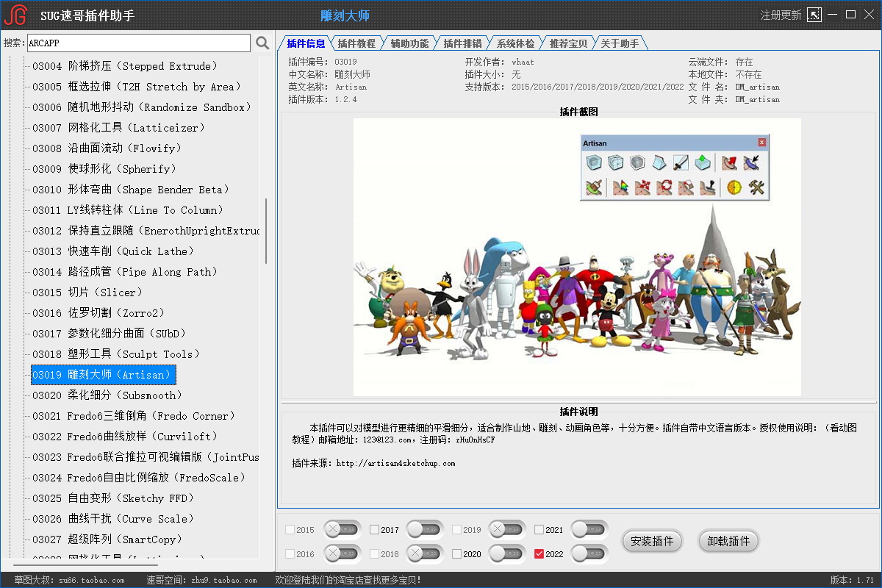The width and height of the screenshot is (882, 588).
Task: Click the 安装插件 install button
Action: click(x=653, y=541)
